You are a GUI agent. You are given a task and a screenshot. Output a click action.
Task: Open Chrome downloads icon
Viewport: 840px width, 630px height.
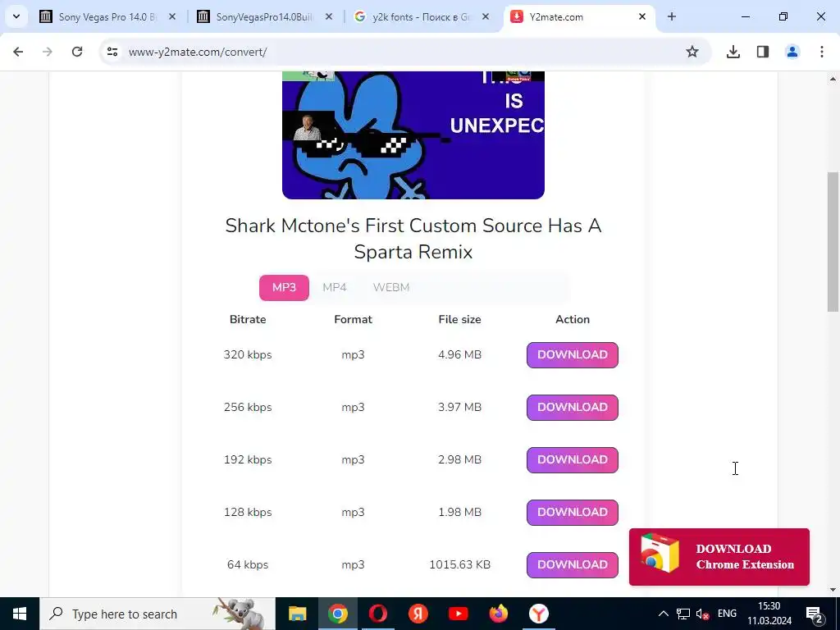click(733, 52)
